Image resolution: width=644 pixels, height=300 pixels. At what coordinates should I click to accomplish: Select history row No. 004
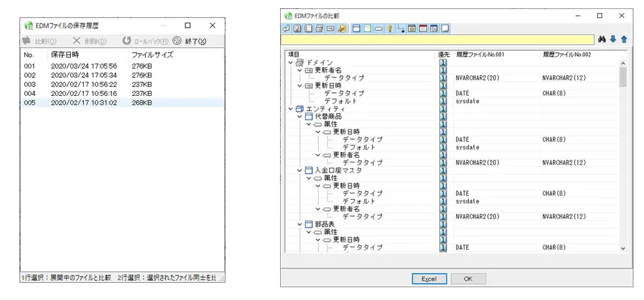coord(122,93)
